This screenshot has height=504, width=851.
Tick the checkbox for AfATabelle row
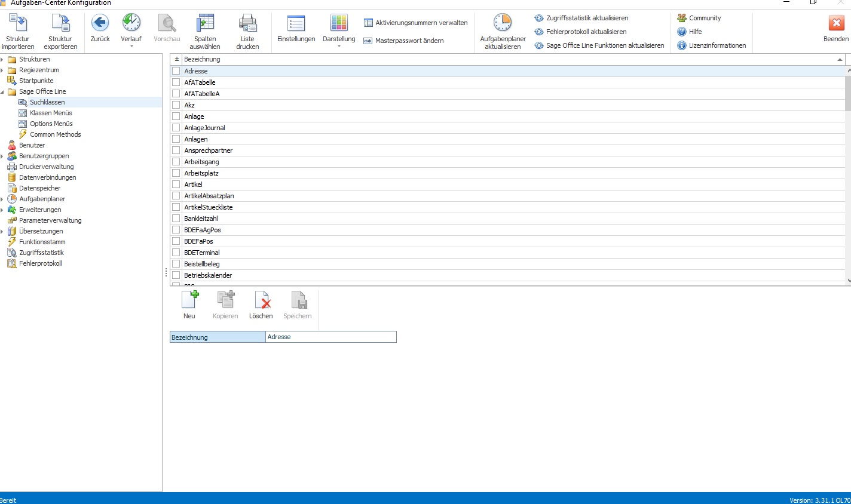tap(176, 82)
